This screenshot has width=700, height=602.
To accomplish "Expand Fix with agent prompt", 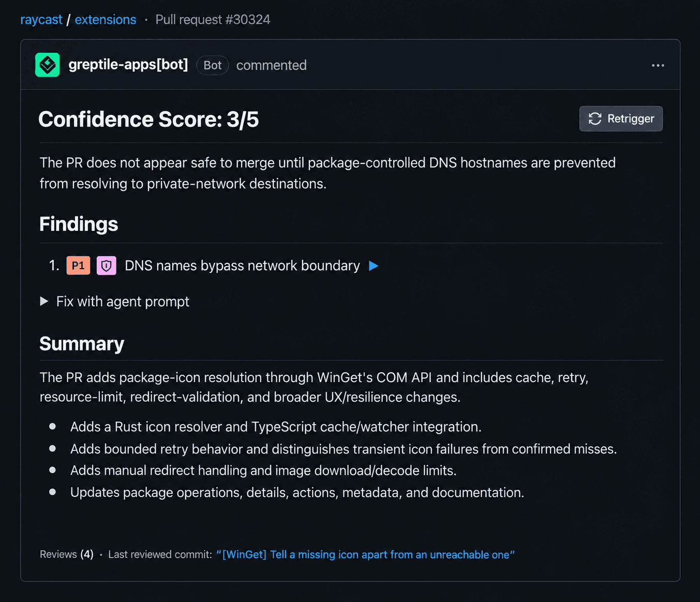I will tap(115, 301).
